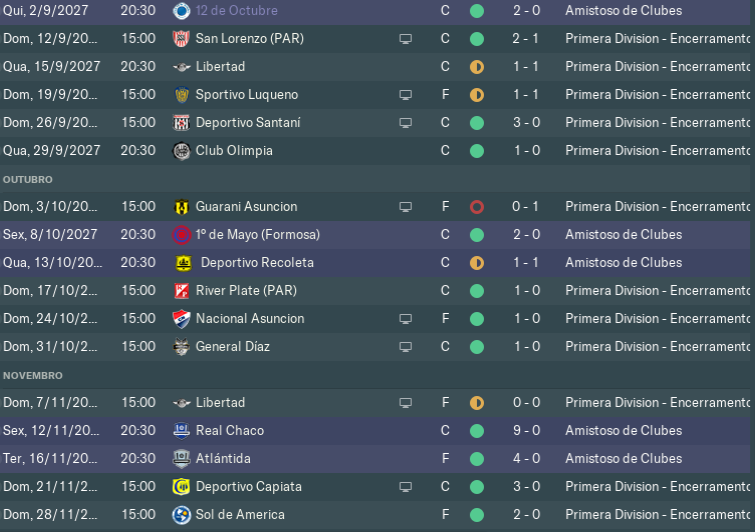Click the NOVEMBRO month section header

(x=33, y=376)
